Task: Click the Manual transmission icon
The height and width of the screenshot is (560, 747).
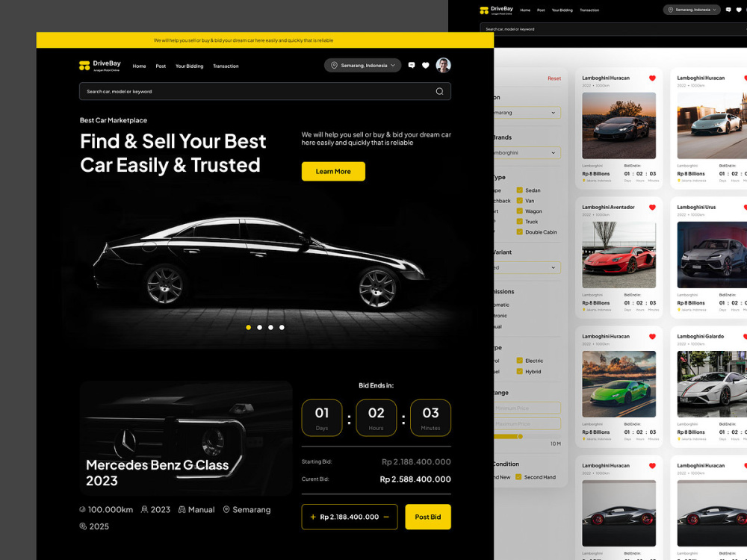Action: pyautogui.click(x=182, y=509)
